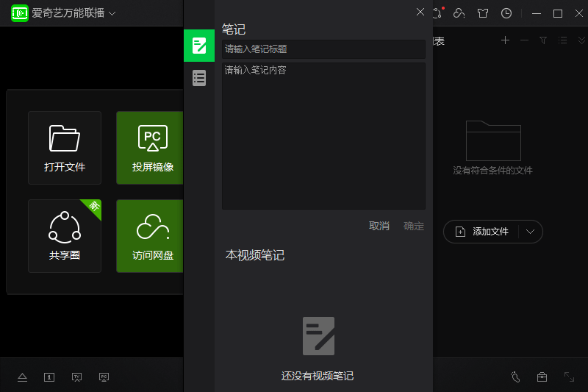588x392 pixels.
Task: Maximize the player window
Action: (x=558, y=13)
